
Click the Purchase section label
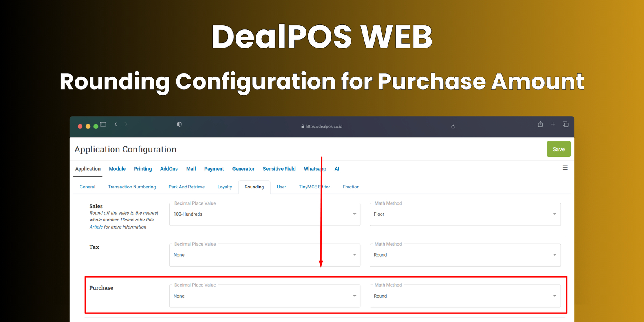tap(101, 288)
